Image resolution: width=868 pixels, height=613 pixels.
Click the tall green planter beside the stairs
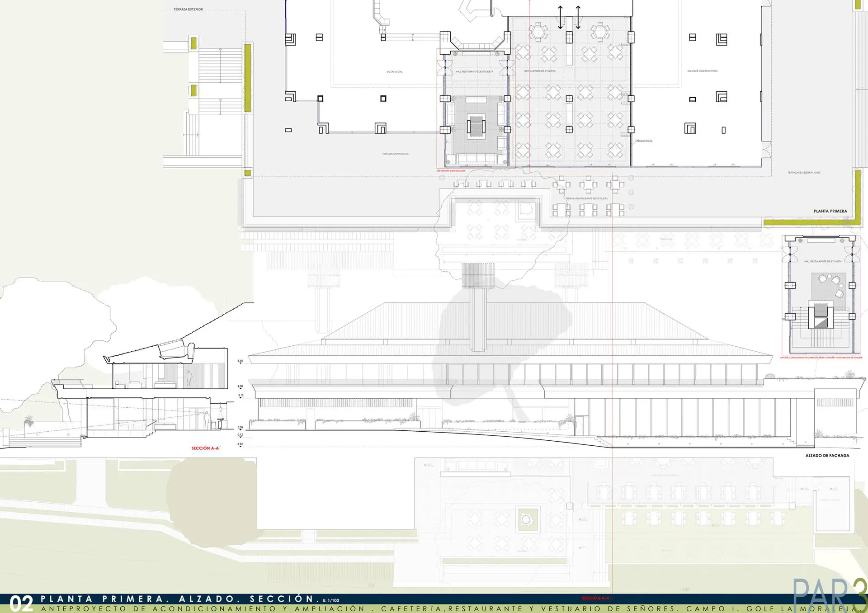tap(247, 77)
